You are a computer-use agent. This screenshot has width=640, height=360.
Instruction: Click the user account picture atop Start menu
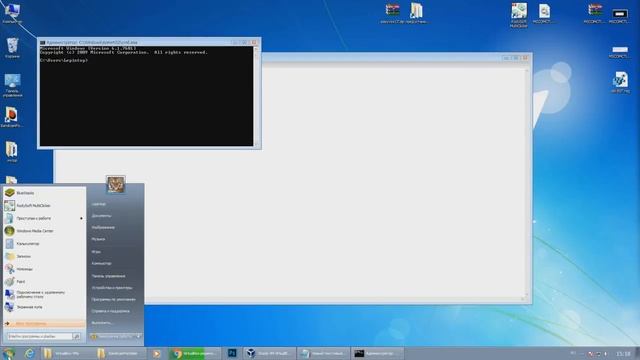[x=116, y=184]
